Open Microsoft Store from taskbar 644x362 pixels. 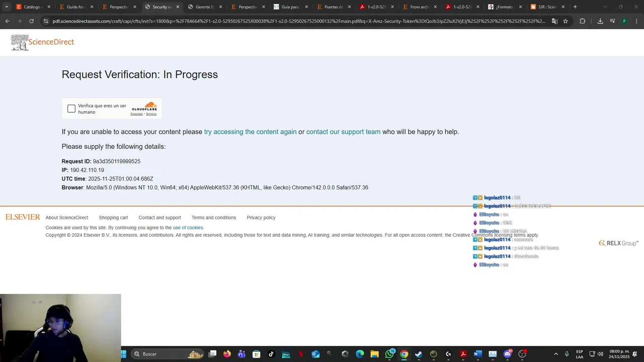point(256,354)
